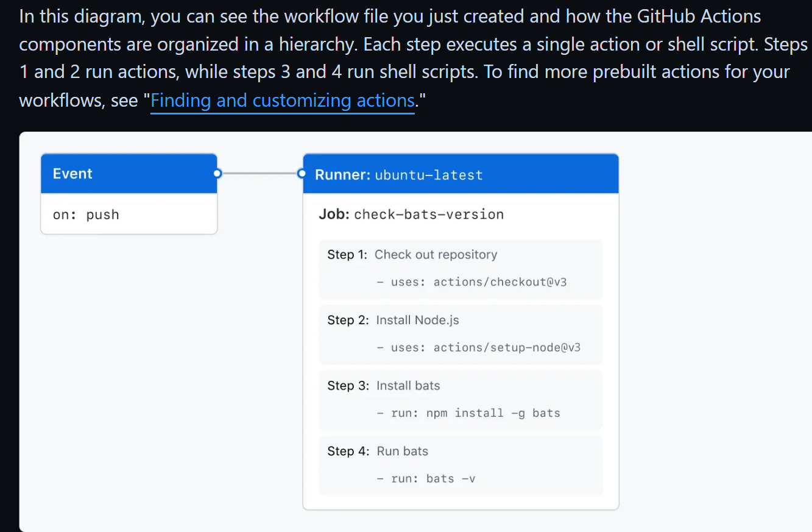
Task: Click the "Job: check-bats-version" label
Action: 411,215
